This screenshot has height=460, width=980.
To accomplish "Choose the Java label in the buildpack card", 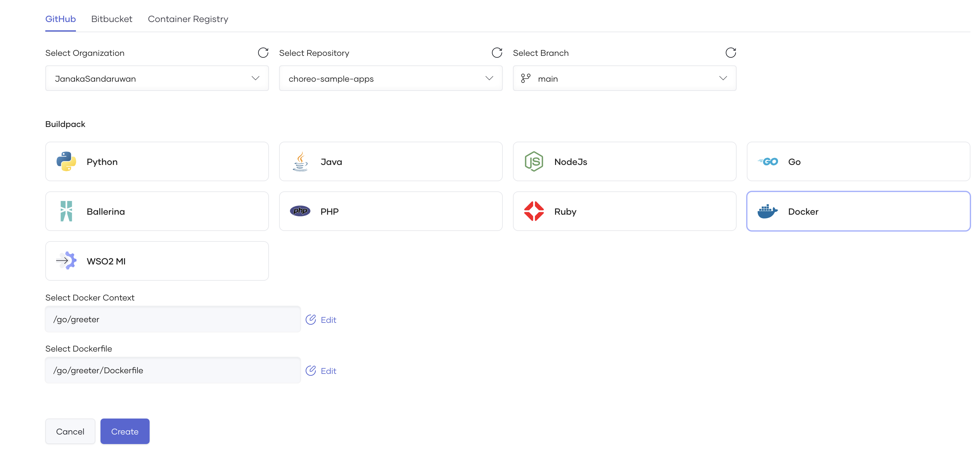I will (331, 162).
